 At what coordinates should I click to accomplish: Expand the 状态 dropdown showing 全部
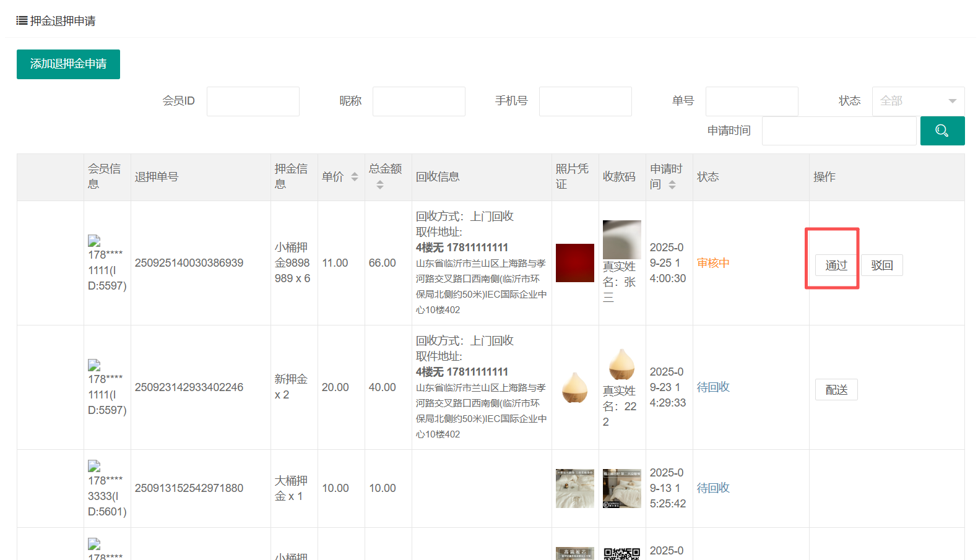pos(917,101)
